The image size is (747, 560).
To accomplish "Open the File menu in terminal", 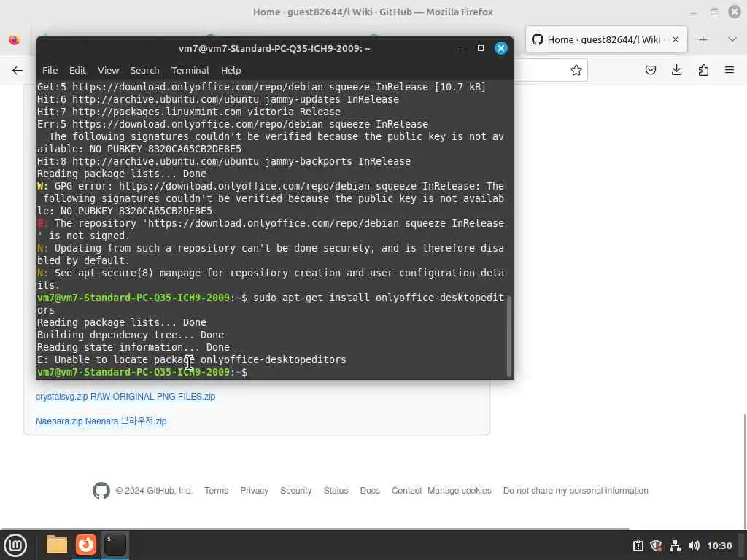I will (50, 70).
